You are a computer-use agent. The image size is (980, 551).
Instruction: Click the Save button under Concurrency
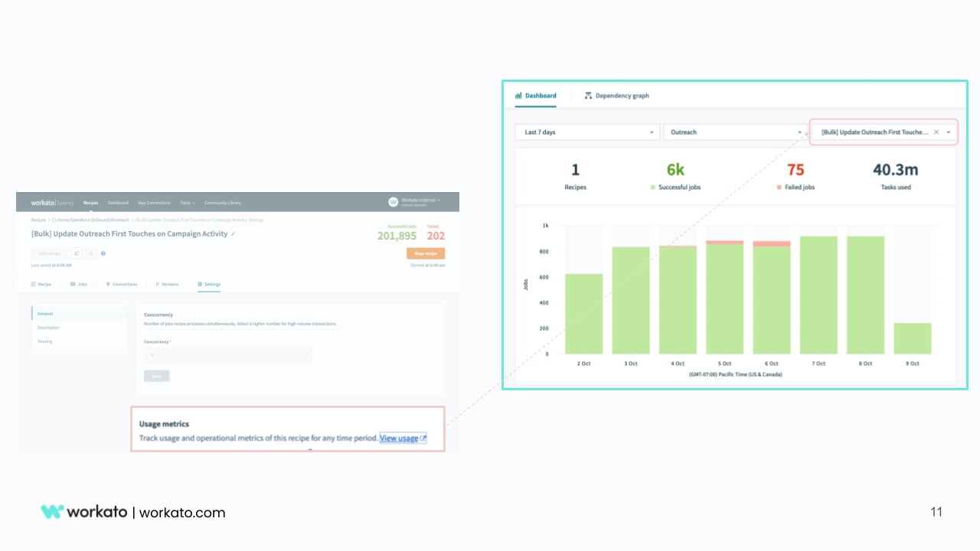point(156,376)
